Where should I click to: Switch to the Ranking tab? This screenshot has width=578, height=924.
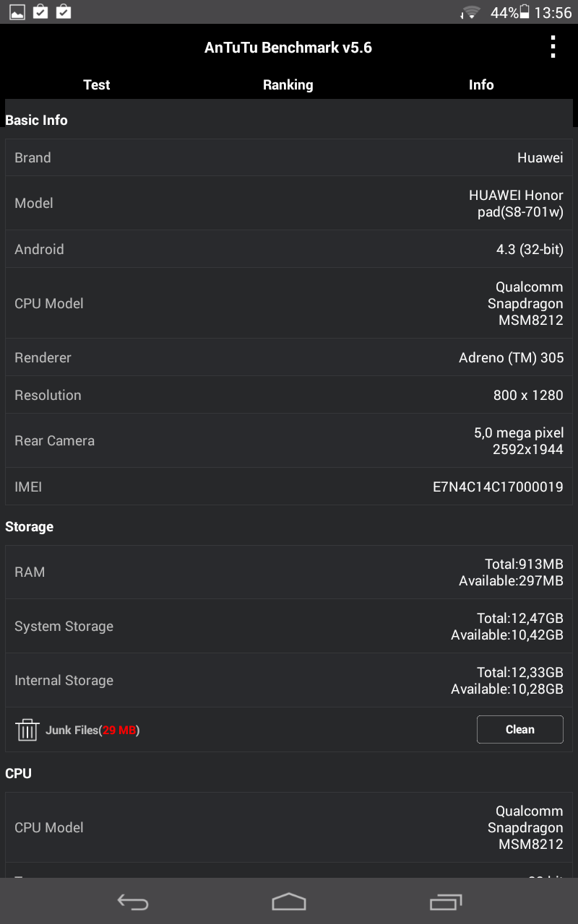click(288, 84)
